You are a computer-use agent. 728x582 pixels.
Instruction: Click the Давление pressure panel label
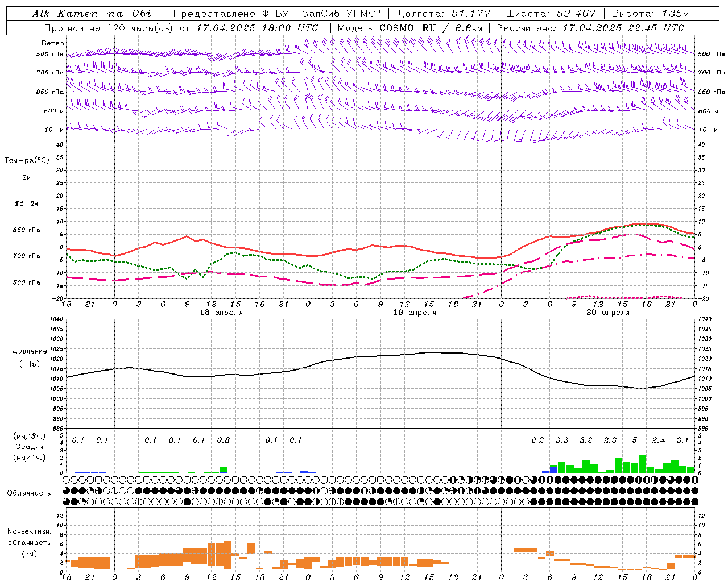[x=30, y=351]
